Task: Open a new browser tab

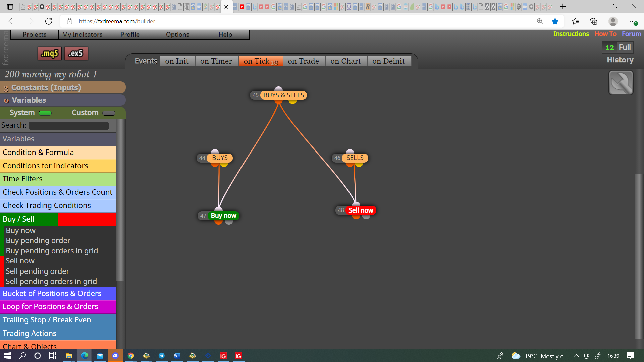Action: tap(563, 7)
